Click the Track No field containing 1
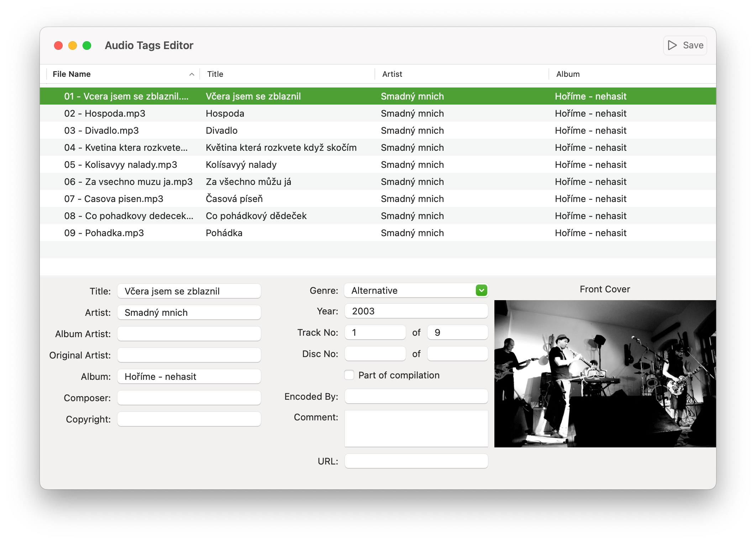Viewport: 756px width, 542px height. (375, 333)
